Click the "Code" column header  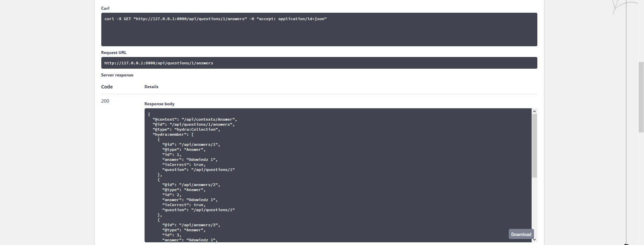point(107,87)
